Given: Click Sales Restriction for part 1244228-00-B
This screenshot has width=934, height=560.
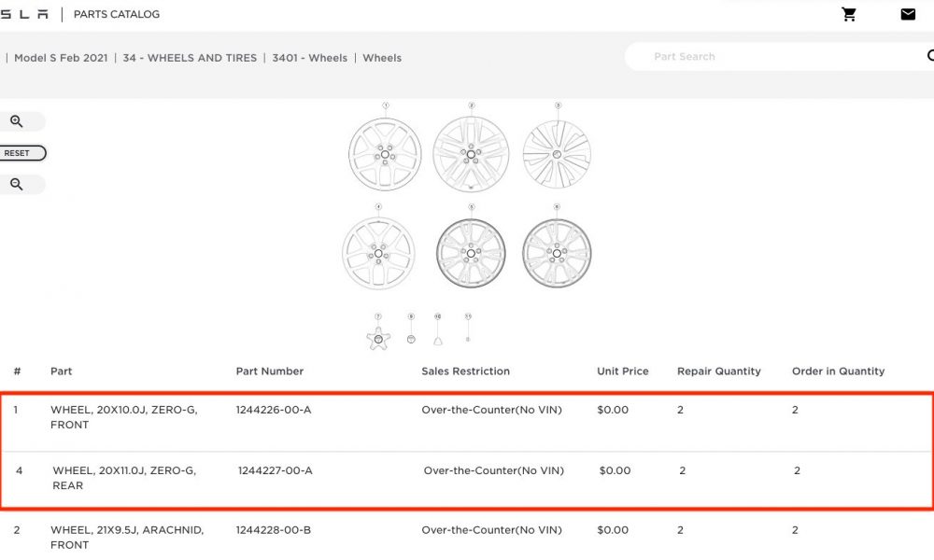Looking at the screenshot, I should pyautogui.click(x=491, y=529).
